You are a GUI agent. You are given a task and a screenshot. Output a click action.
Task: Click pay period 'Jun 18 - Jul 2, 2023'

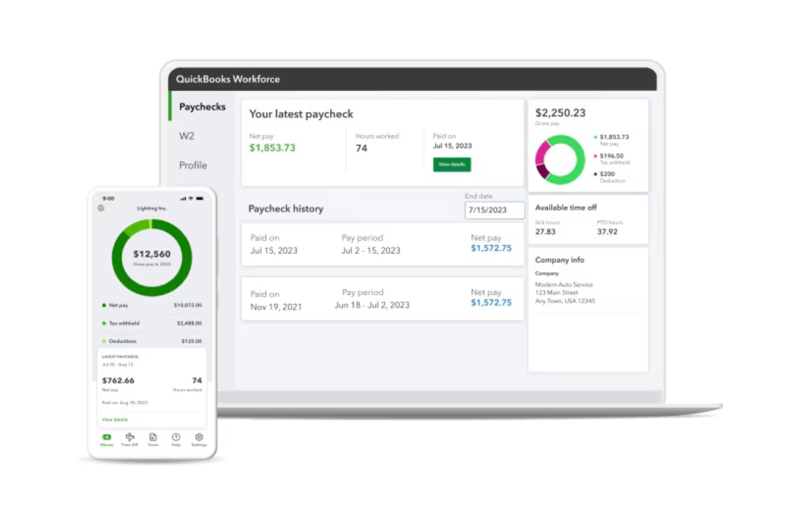(372, 305)
